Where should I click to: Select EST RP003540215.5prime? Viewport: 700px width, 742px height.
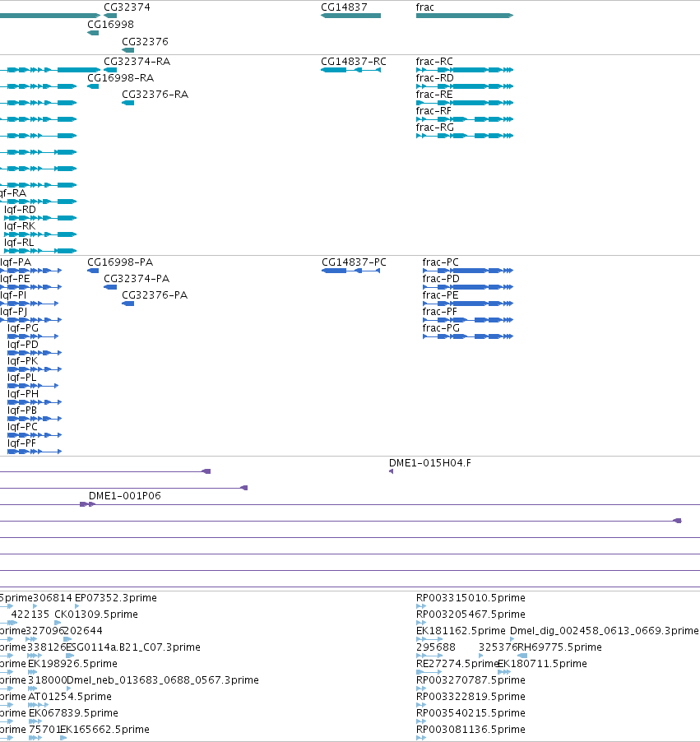471,713
